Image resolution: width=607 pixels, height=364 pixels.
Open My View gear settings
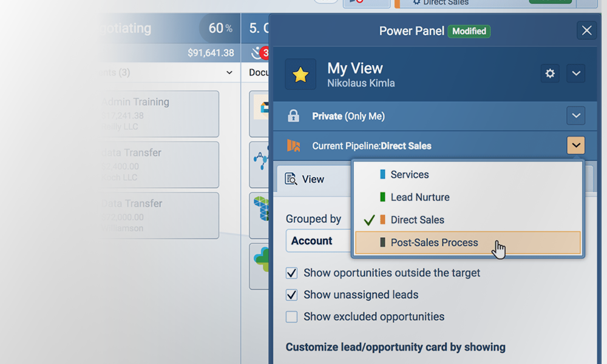(550, 73)
